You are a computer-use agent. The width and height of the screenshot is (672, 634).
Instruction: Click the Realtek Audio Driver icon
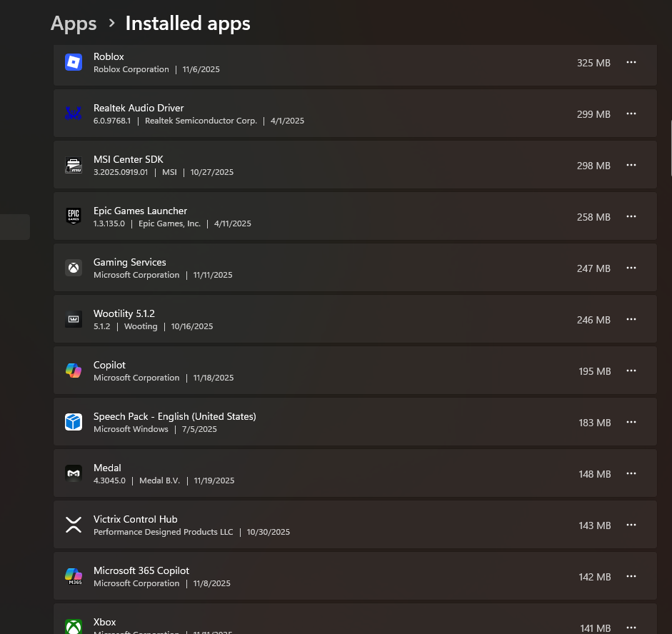click(74, 114)
